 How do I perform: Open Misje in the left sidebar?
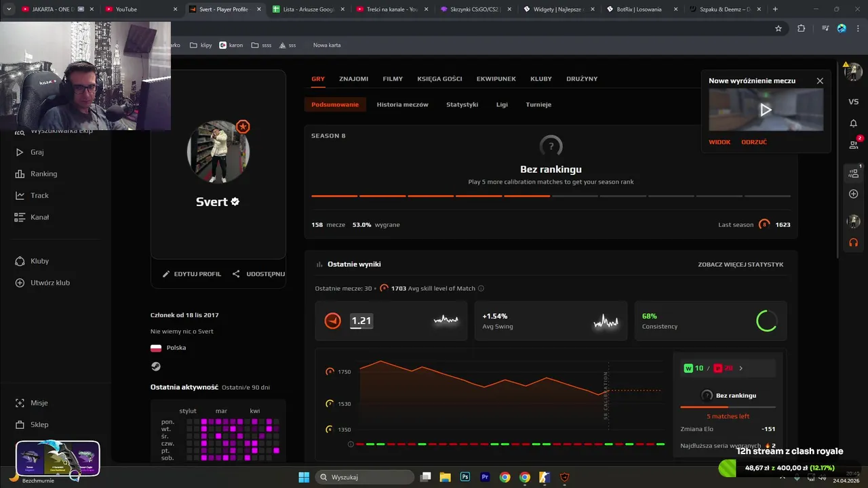pos(31,403)
